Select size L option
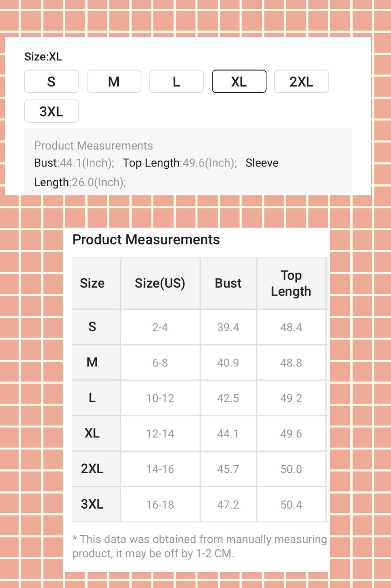The height and width of the screenshot is (588, 391). click(x=176, y=81)
